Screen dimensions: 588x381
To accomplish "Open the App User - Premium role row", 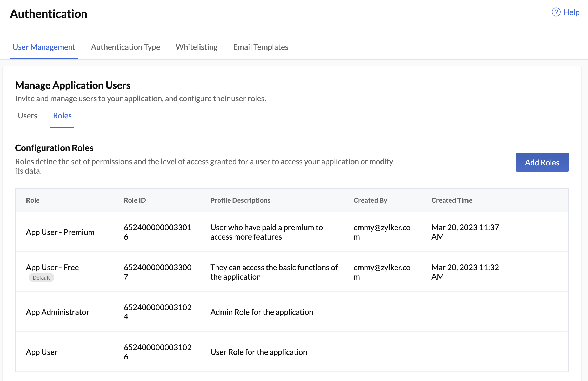I will 60,232.
